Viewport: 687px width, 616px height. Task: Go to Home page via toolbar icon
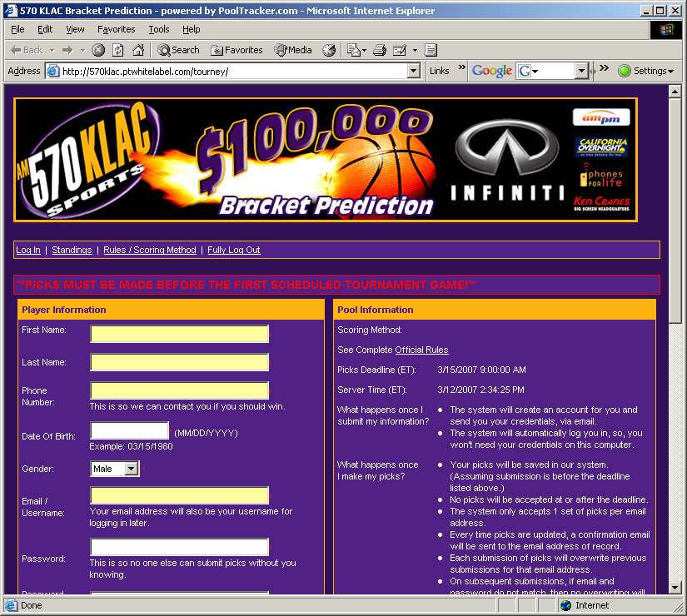(x=138, y=50)
